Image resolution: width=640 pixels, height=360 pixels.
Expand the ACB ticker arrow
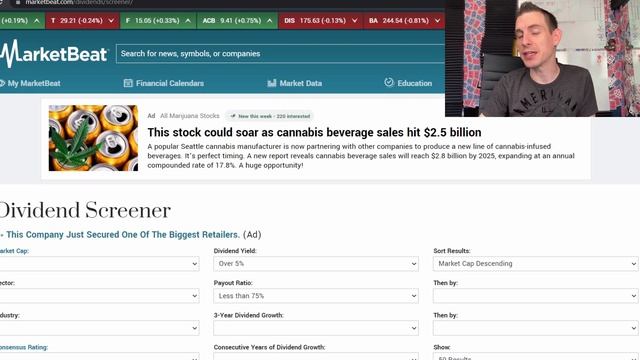(x=269, y=20)
